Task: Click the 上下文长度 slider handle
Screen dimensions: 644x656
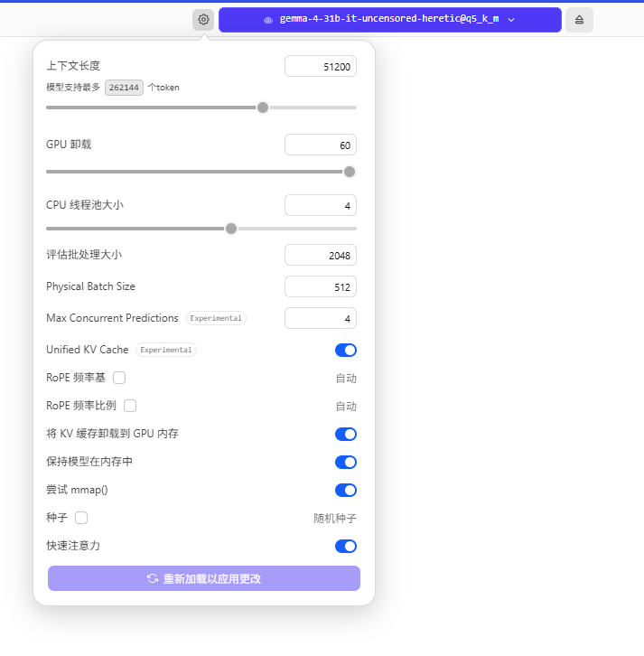Action: pyautogui.click(x=263, y=108)
